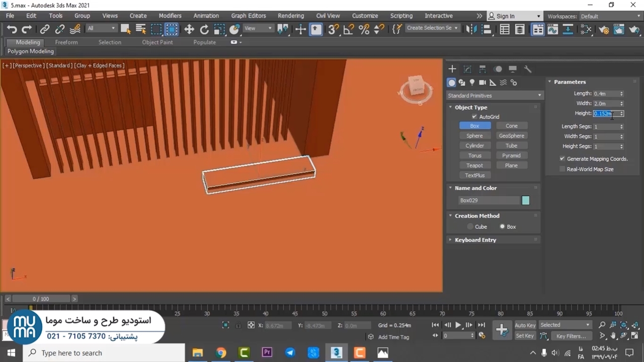The height and width of the screenshot is (362, 644).
Task: Toggle the AutoGrid checkbox
Action: tap(474, 117)
